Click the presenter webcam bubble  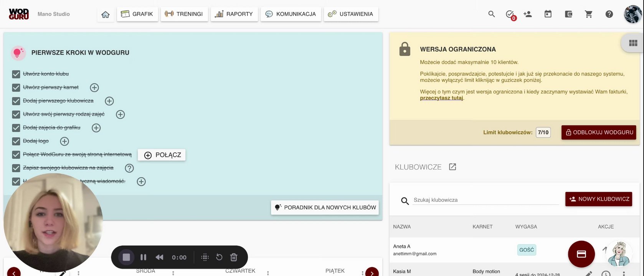coord(53,223)
